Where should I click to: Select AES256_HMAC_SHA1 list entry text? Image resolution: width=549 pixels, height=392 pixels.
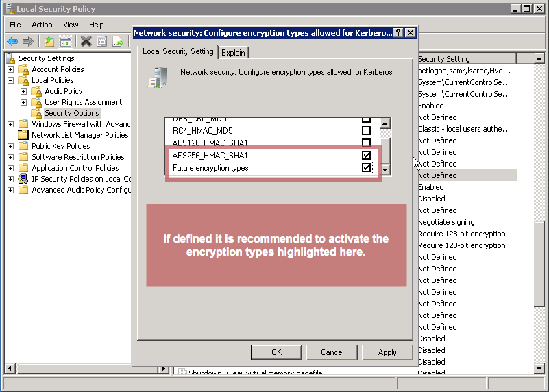point(210,156)
